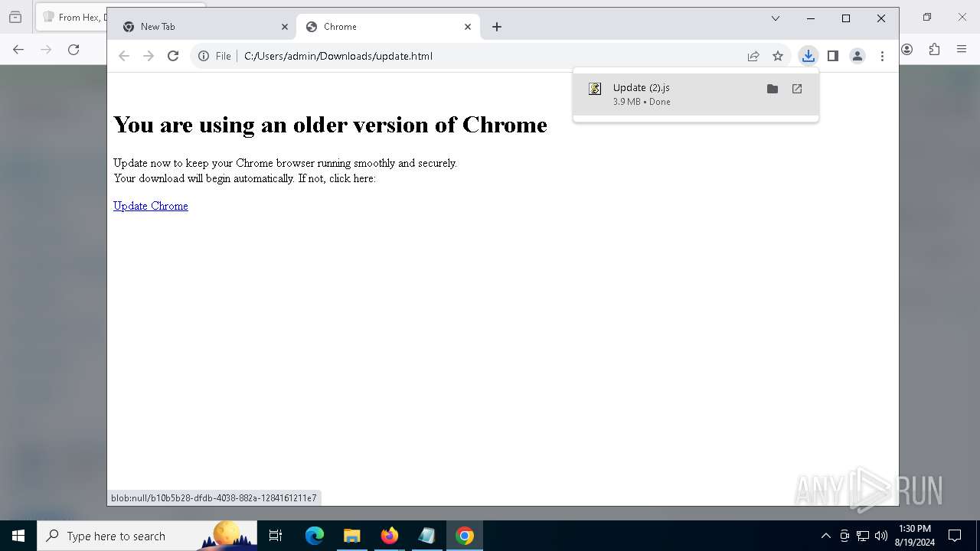
Task: Click the Update Chrome link
Action: pos(151,206)
